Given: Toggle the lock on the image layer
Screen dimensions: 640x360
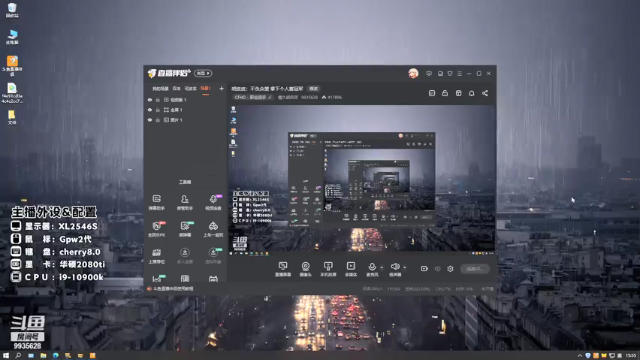Looking at the screenshot, I should (158, 120).
